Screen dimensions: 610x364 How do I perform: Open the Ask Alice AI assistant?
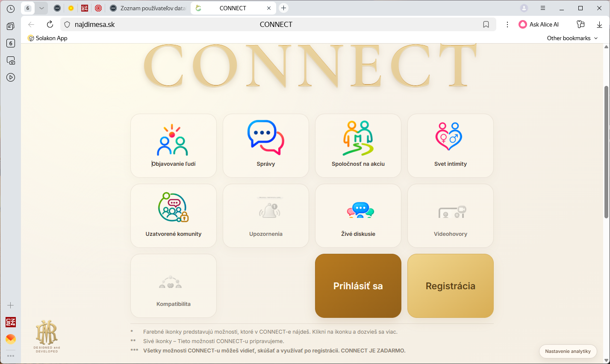[x=539, y=24]
